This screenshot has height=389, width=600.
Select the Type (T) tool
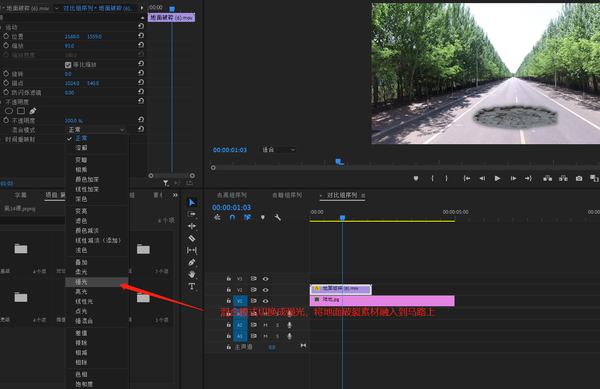pos(192,286)
